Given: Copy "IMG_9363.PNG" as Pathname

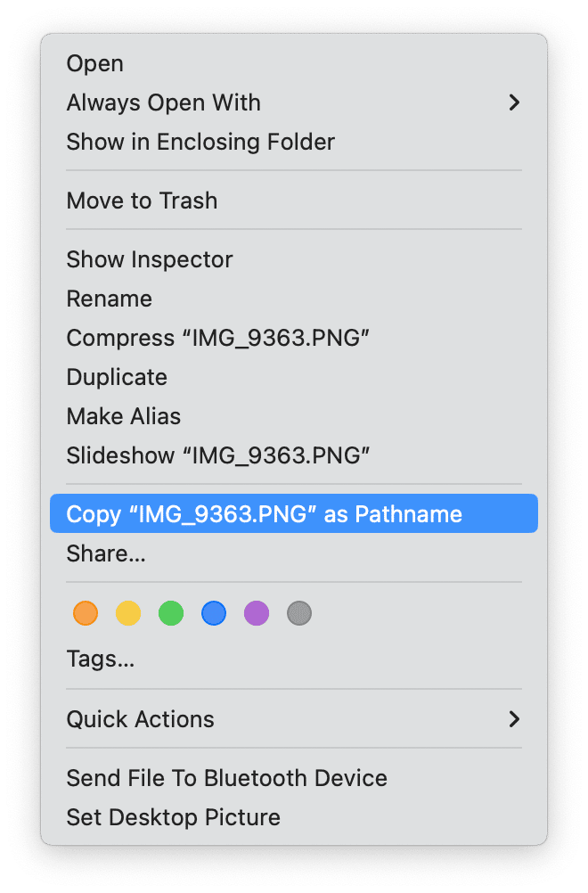Looking at the screenshot, I should (x=265, y=514).
